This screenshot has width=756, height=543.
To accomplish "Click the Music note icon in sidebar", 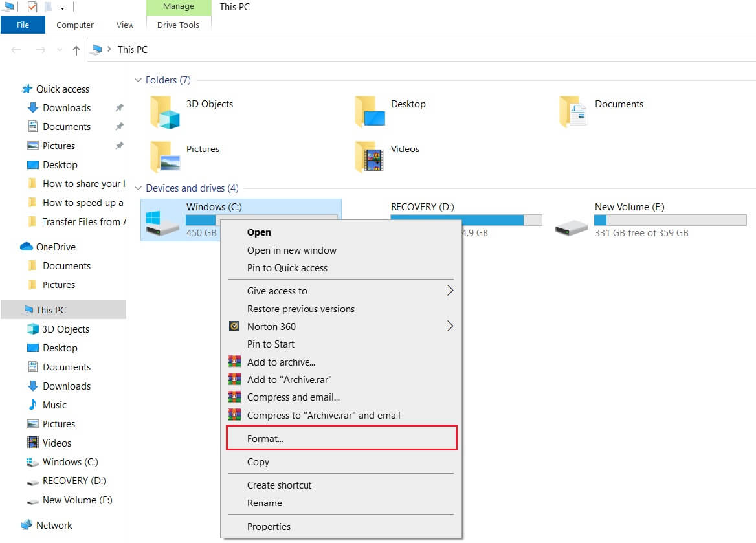I will 33,404.
